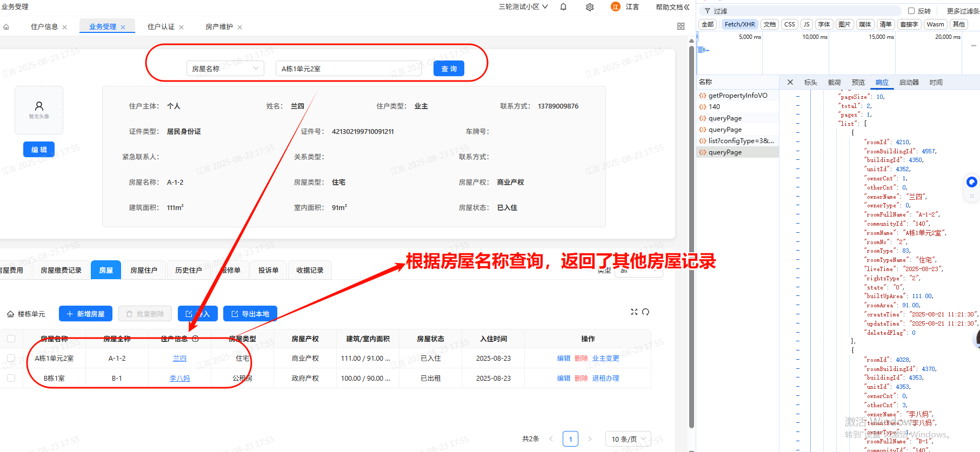
Task: Check the A栋1单元2室 row checkbox
Action: [11, 358]
